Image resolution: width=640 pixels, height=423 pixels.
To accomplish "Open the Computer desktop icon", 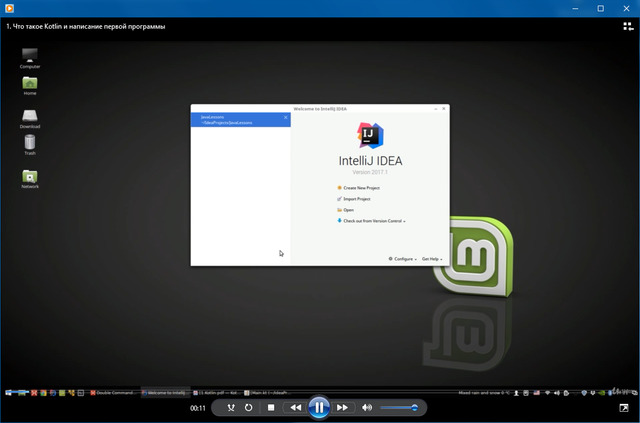I will click(30, 56).
